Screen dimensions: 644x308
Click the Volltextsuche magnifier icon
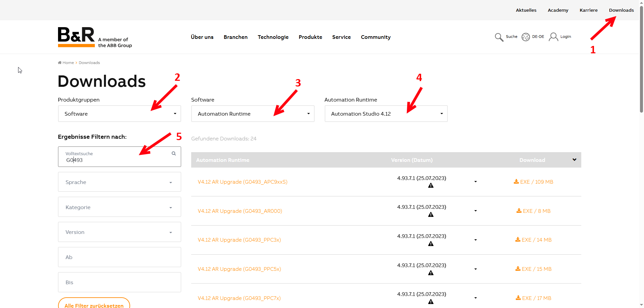coord(174,153)
